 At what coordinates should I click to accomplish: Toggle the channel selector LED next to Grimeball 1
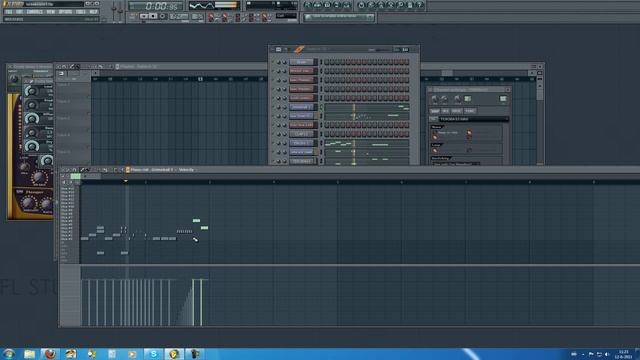coord(321,107)
